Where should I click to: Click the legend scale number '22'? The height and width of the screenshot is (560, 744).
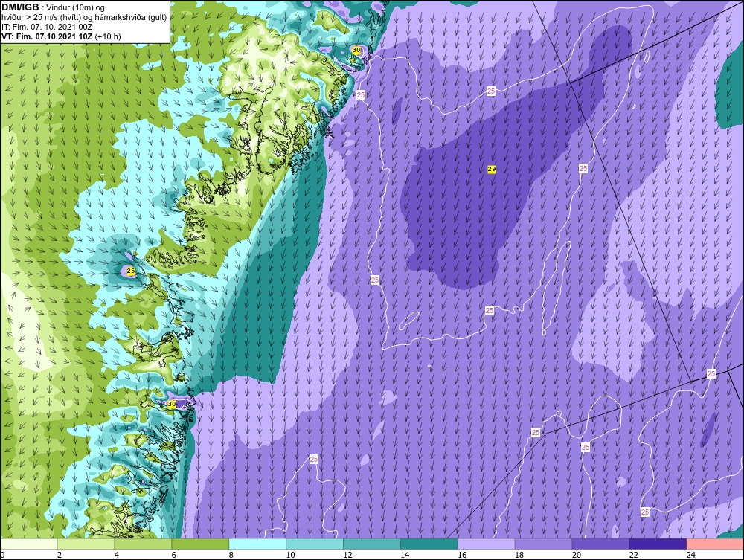click(x=634, y=555)
